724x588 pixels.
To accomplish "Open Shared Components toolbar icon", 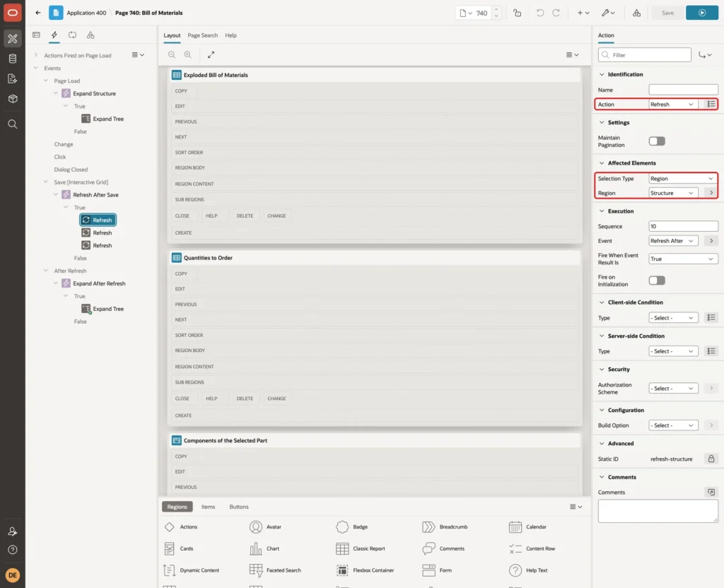I will point(637,13).
